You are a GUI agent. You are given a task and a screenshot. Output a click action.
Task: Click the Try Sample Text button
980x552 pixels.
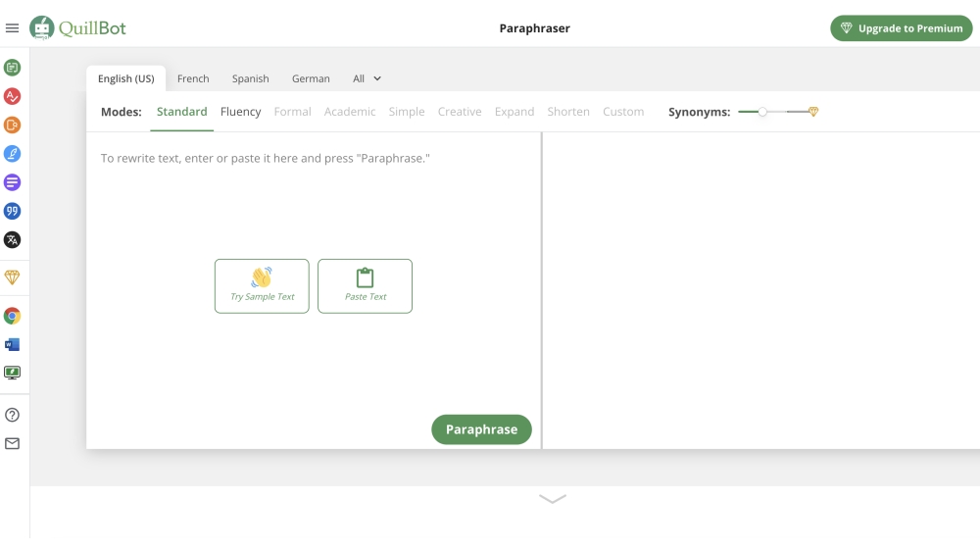262,286
